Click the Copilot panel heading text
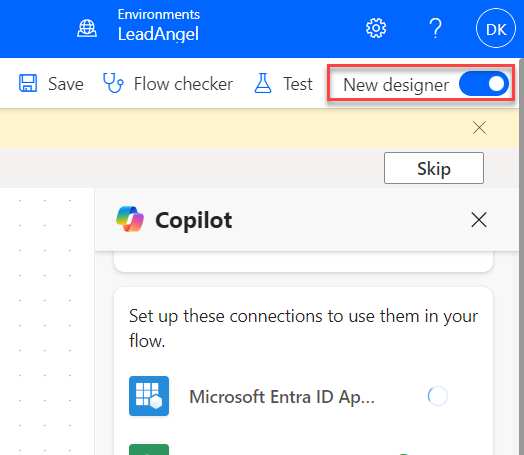The width and height of the screenshot is (524, 455). pyautogui.click(x=193, y=220)
